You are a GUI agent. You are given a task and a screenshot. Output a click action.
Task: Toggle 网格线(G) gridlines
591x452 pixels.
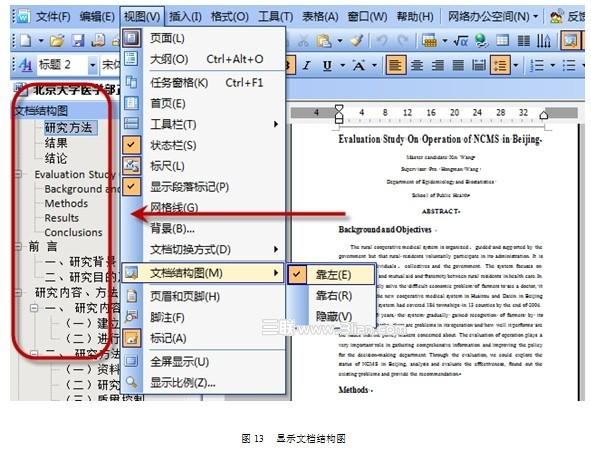(174, 207)
